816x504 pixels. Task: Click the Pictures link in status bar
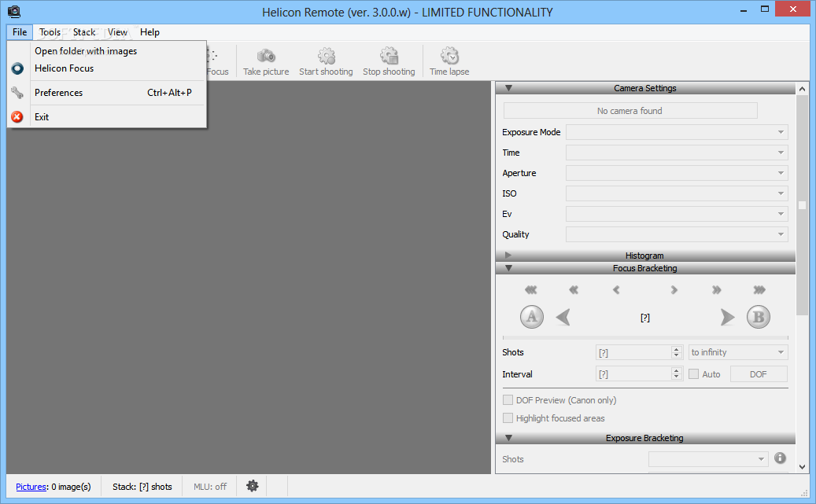31,487
